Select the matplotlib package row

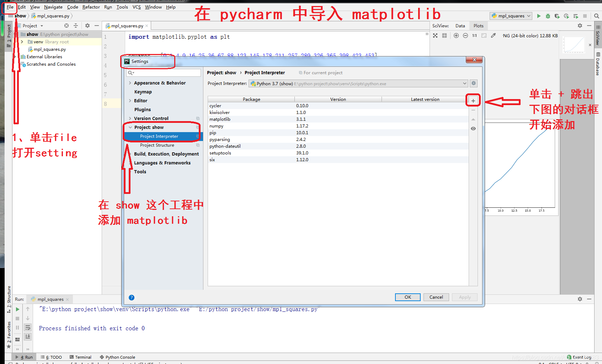[x=338, y=119]
